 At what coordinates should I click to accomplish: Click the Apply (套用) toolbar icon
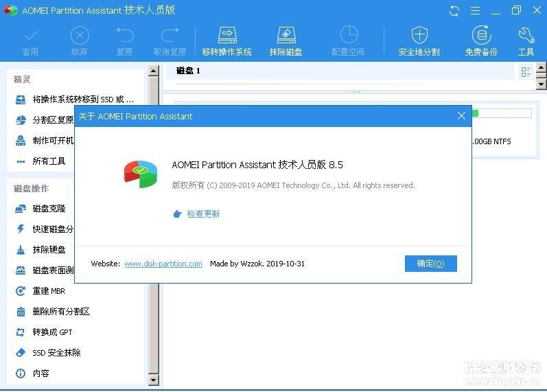[30, 41]
